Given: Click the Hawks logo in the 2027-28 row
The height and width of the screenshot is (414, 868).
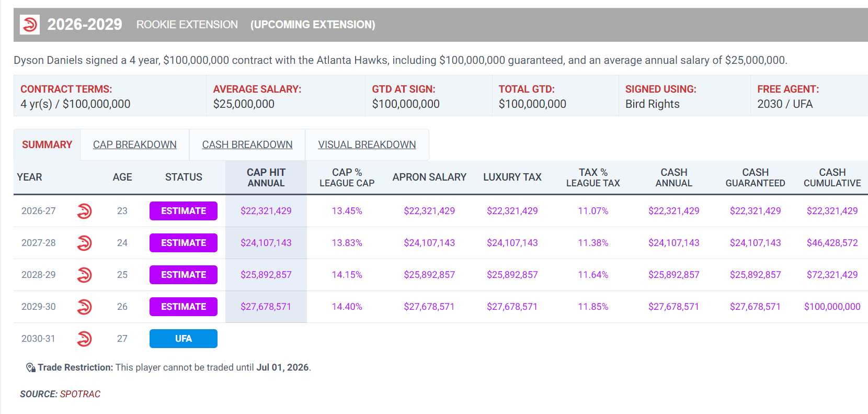Looking at the screenshot, I should click(84, 243).
